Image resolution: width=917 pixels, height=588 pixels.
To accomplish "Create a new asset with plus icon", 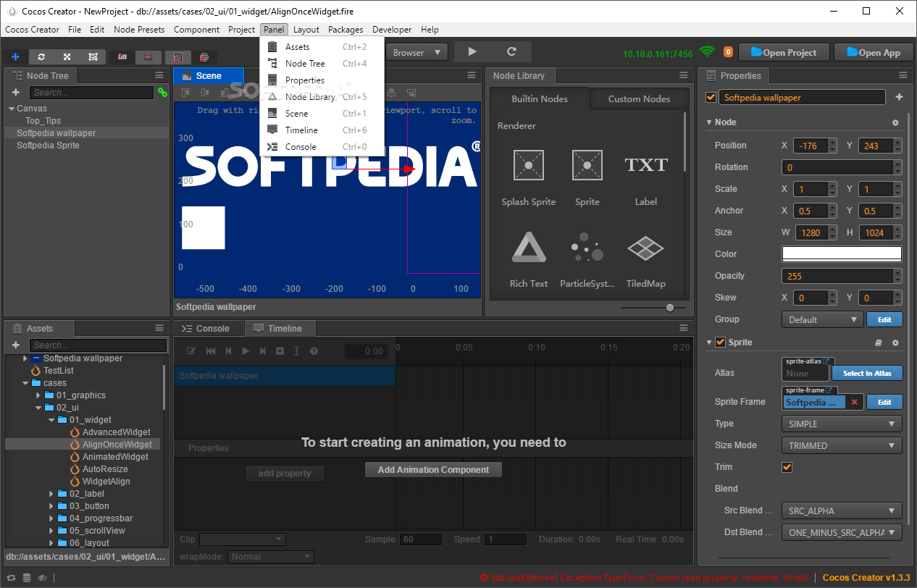I will (x=16, y=345).
